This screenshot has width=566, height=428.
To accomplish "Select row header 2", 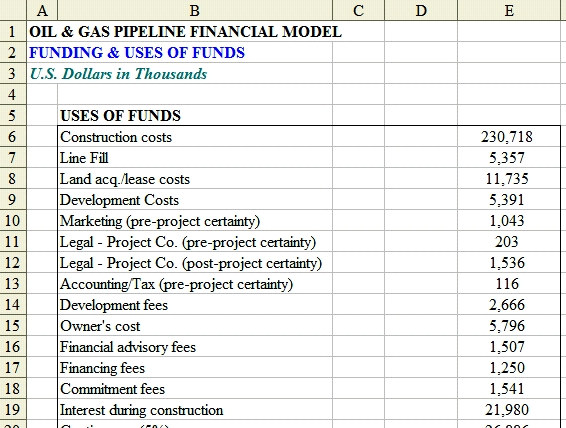I will pyautogui.click(x=13, y=52).
